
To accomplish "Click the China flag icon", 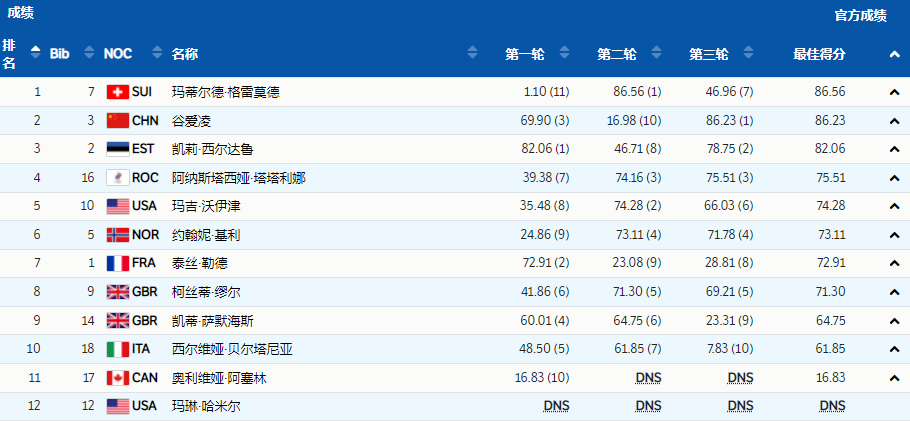I will pyautogui.click(x=118, y=121).
